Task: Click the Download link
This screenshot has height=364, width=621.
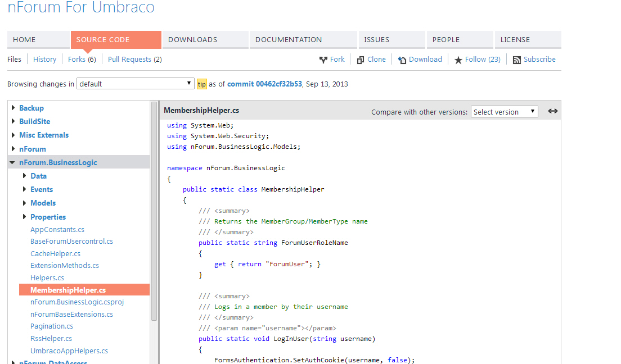Action: (425, 60)
